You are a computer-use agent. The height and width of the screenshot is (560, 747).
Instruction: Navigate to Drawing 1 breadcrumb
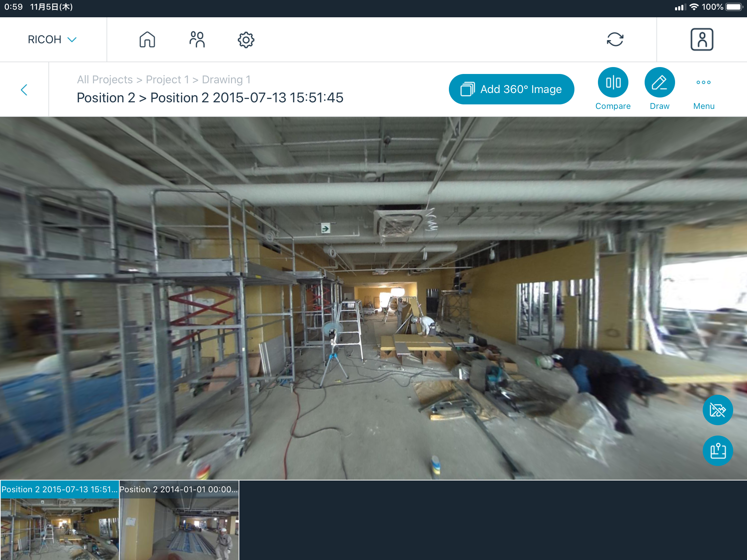click(x=226, y=80)
